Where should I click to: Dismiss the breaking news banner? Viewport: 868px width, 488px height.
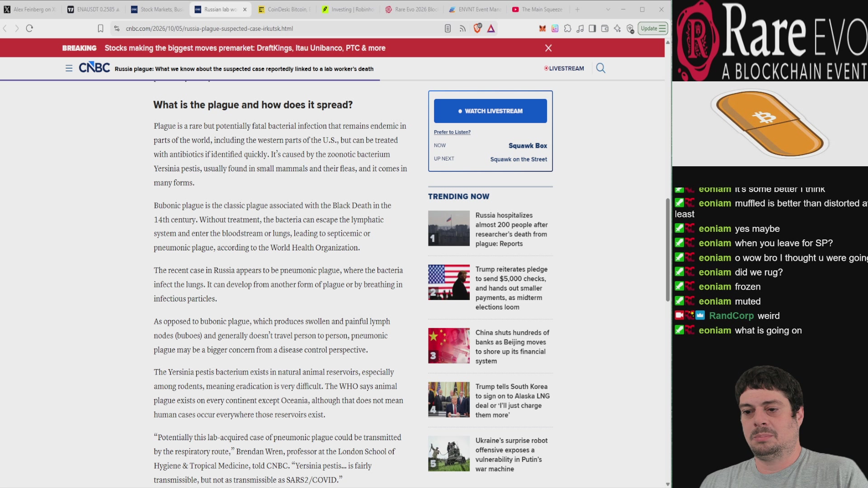[x=548, y=48]
